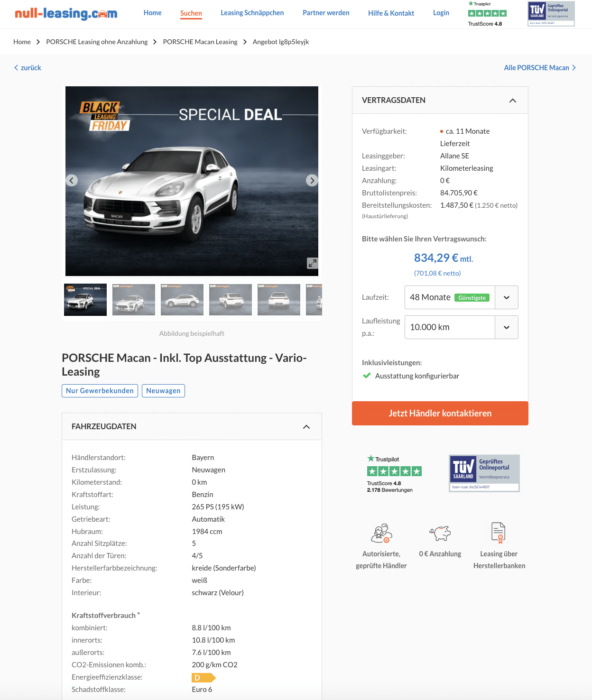Click the Trustpilot stars below contact button
This screenshot has width=592, height=700.
[x=394, y=471]
